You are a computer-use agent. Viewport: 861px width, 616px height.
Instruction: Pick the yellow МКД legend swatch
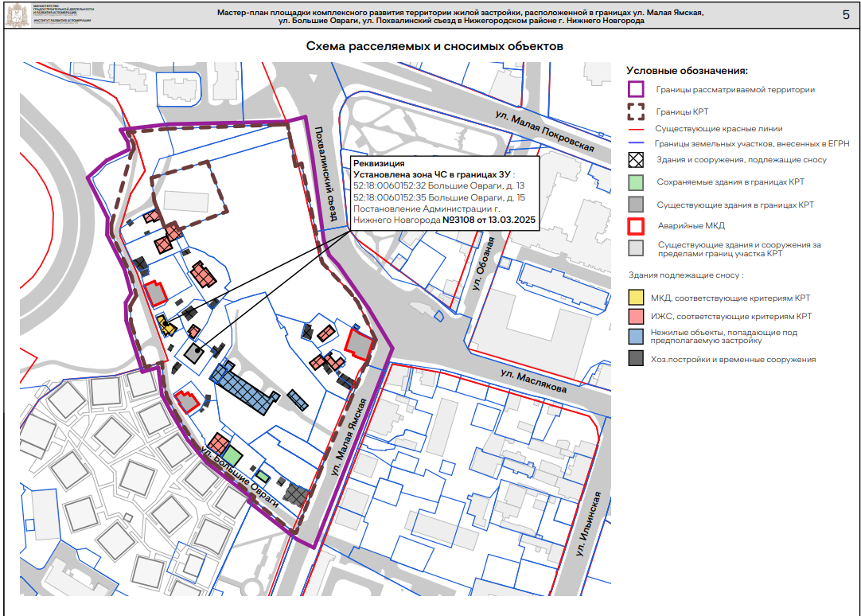636,298
